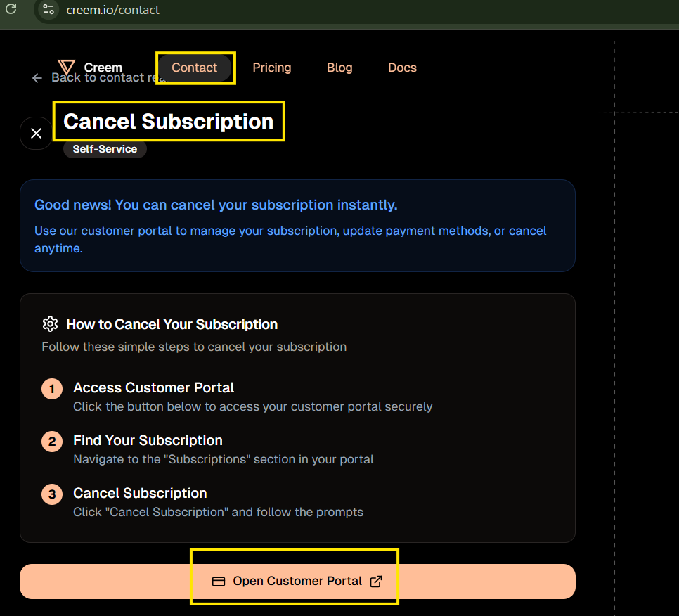Image resolution: width=679 pixels, height=616 pixels.
Task: Click the creem.io/contact address bar URL
Action: [112, 10]
